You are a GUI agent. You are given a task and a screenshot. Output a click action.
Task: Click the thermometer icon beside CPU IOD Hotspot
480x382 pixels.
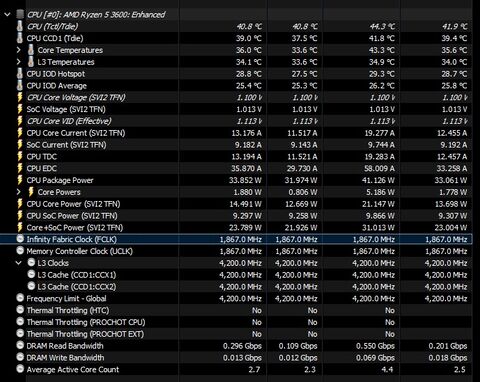20,74
